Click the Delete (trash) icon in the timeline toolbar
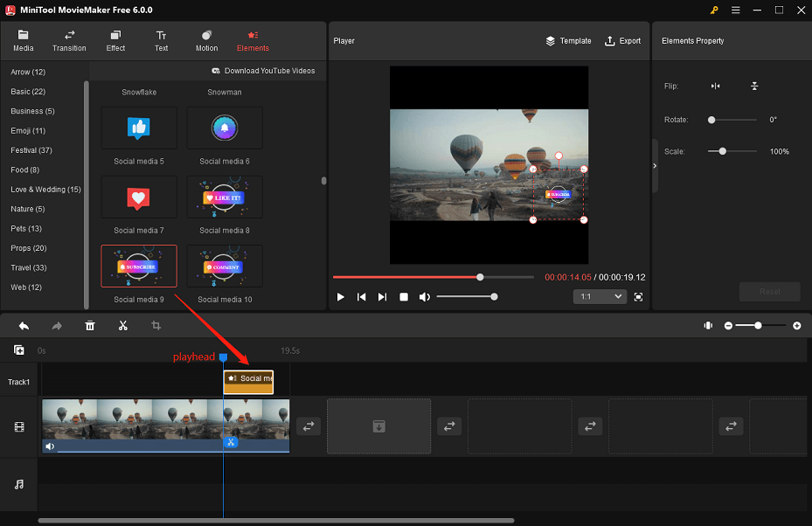812x526 pixels. [89, 325]
